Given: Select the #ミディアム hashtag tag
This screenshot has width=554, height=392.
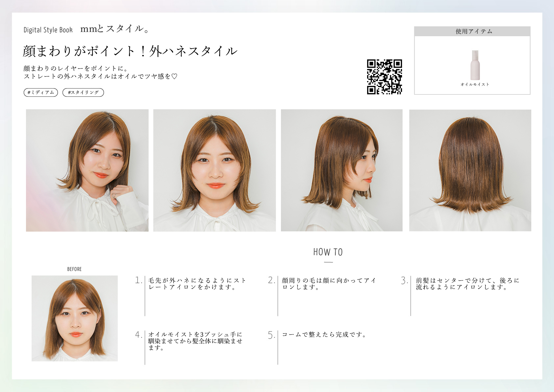Looking at the screenshot, I should coord(41,92).
